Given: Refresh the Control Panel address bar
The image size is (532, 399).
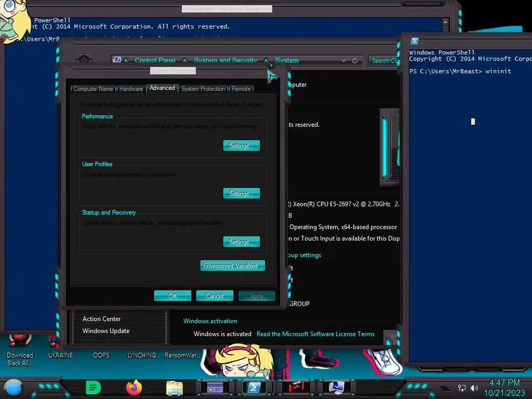Looking at the screenshot, I should [x=355, y=60].
